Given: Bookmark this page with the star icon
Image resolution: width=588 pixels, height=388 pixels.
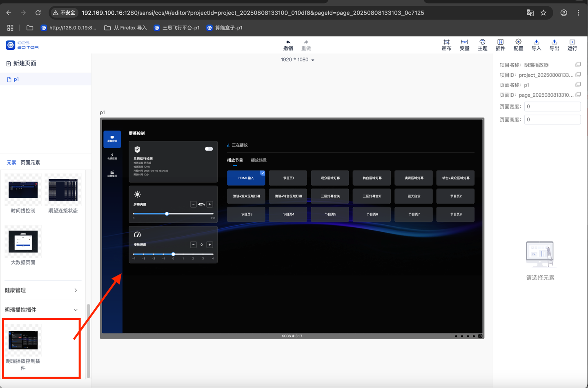Looking at the screenshot, I should tap(543, 13).
